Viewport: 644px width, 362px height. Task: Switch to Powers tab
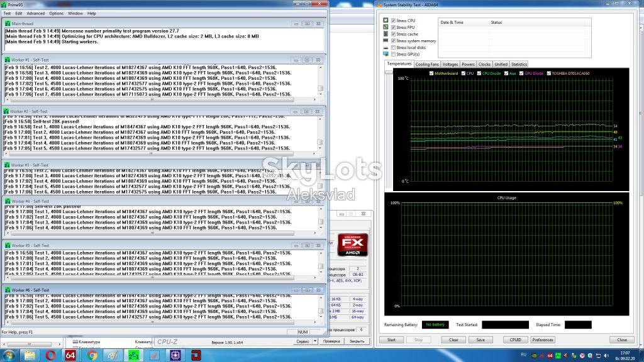[468, 65]
